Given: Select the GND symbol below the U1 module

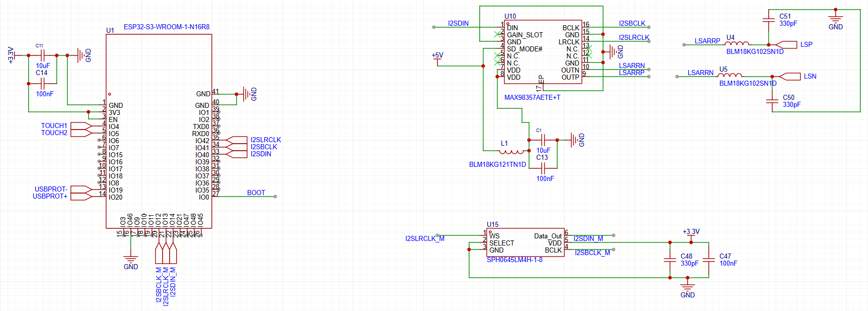Looking at the screenshot, I should (131, 261).
